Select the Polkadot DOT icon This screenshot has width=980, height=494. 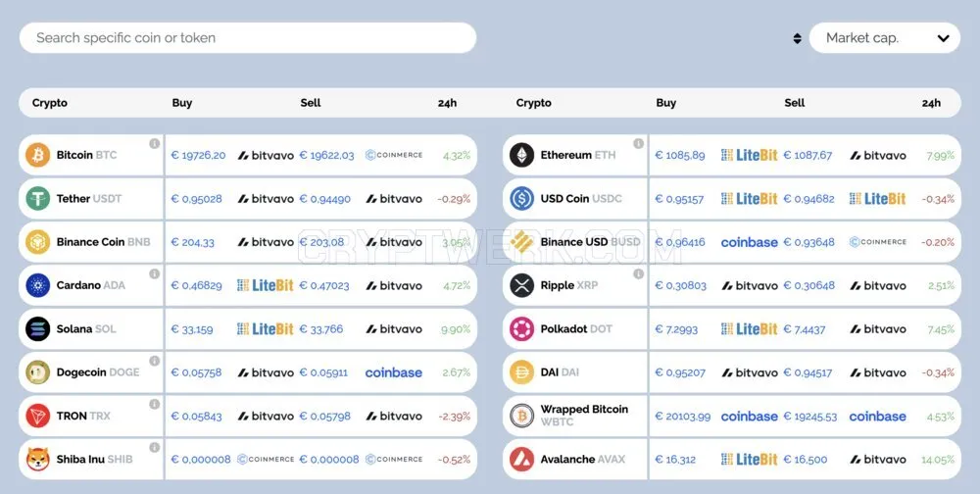[x=522, y=329]
